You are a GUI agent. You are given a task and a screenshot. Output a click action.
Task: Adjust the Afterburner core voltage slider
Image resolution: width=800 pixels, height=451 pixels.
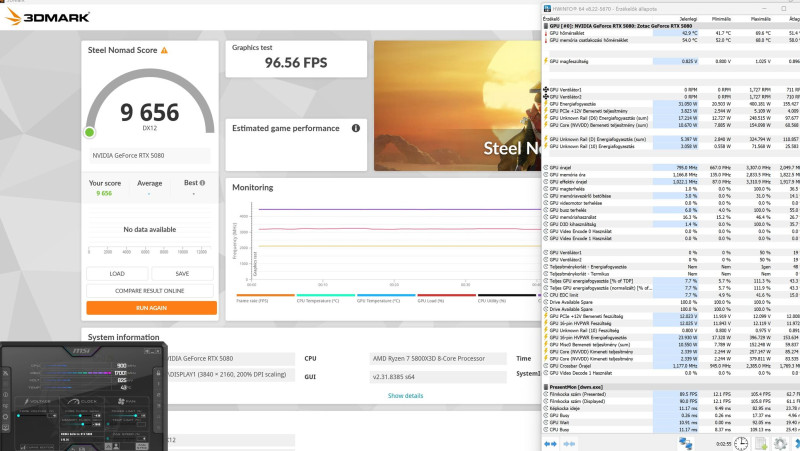click(33, 416)
